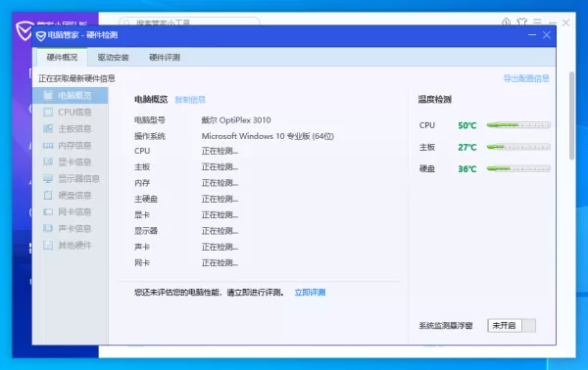This screenshot has height=370, width=588.
Task: Click the 导出配置信息 link
Action: (526, 78)
